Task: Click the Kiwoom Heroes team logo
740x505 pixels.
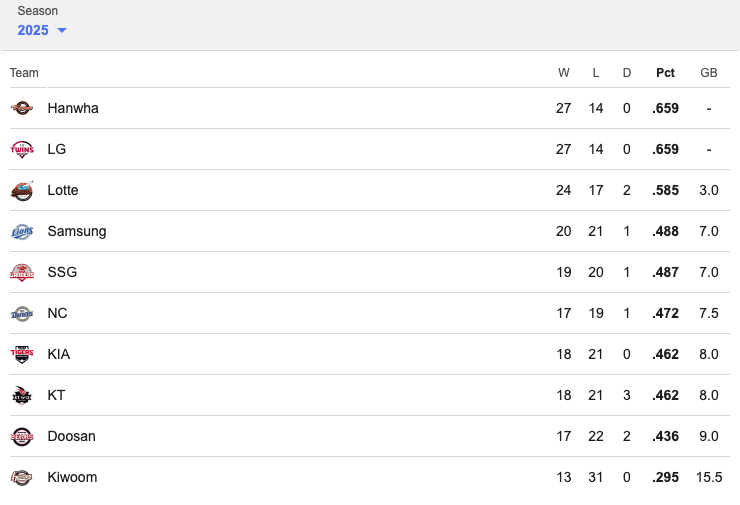Action: click(22, 478)
